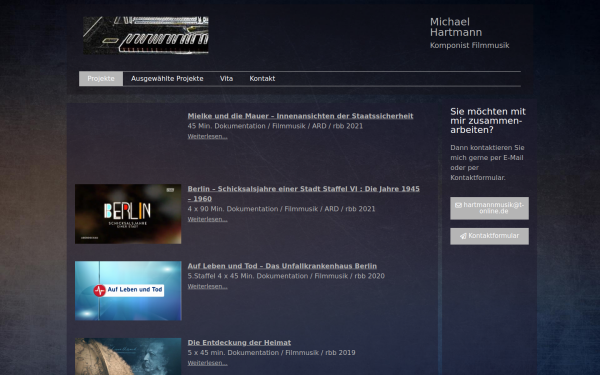Open Die Entdeckung der Heimat title link

[x=239, y=342]
